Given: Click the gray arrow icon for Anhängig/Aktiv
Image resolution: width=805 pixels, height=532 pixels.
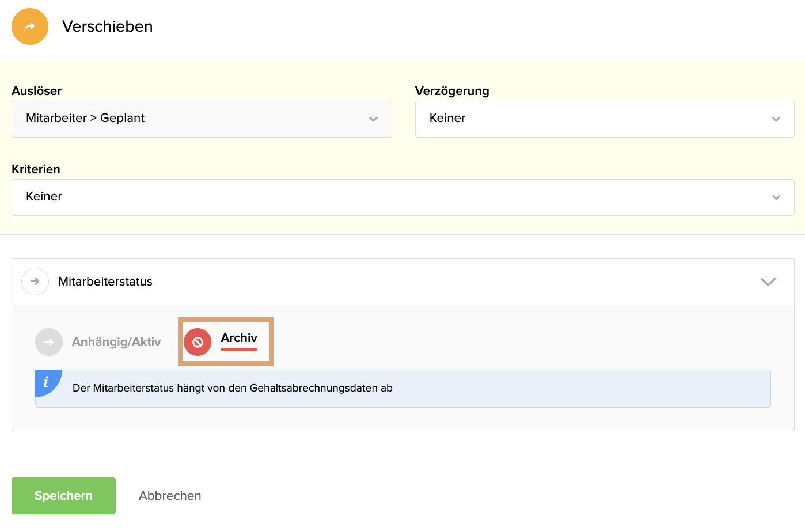Looking at the screenshot, I should 49,342.
